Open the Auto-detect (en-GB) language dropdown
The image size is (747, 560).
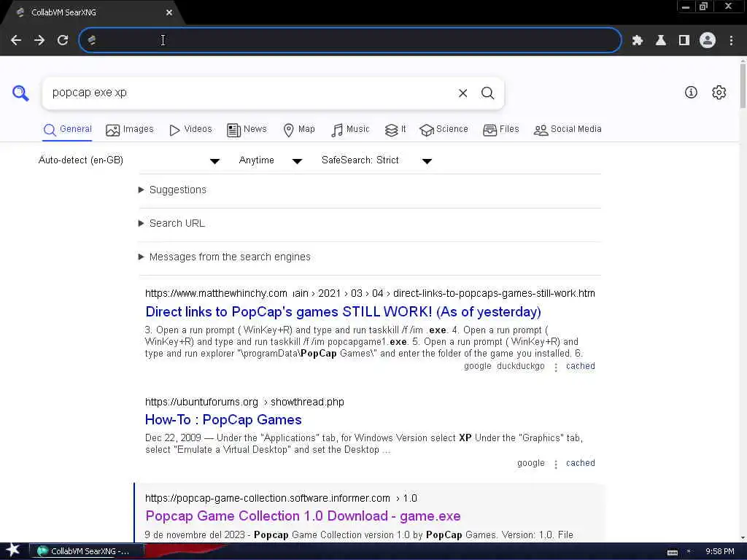click(128, 160)
